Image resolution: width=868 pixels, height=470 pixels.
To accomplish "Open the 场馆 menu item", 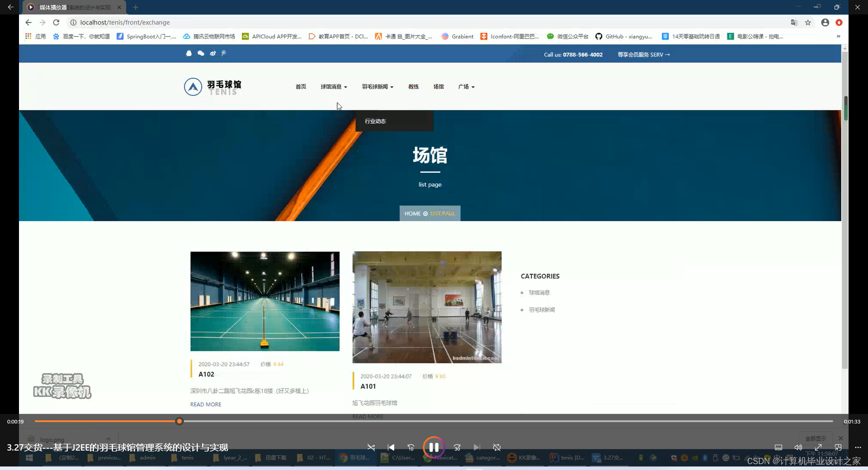I will click(x=439, y=87).
